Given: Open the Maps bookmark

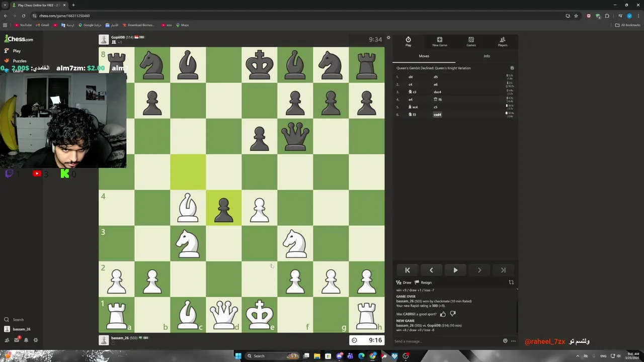Looking at the screenshot, I should click(182, 25).
